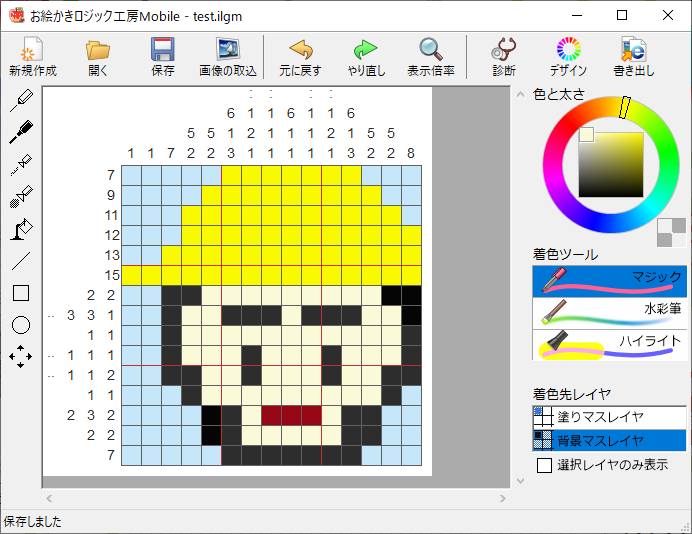Click the hue ring color wheel
This screenshot has width=692, height=534.
[x=553, y=164]
